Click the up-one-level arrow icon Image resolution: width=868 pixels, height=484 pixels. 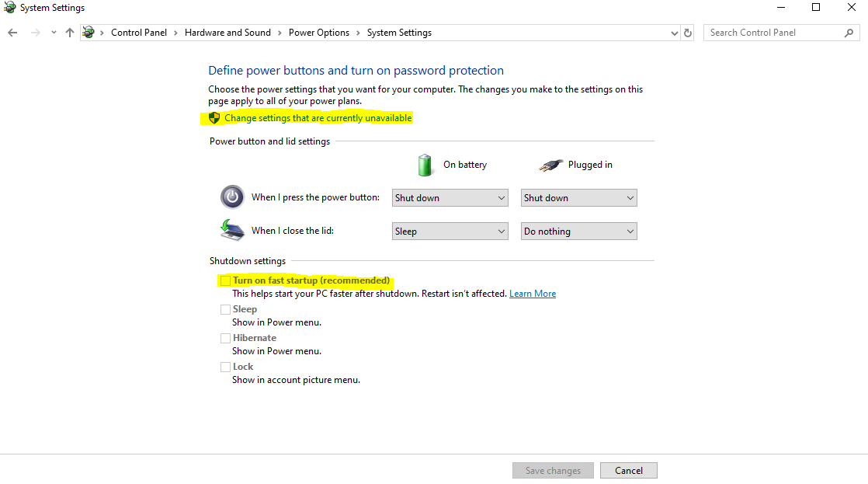[x=70, y=33]
